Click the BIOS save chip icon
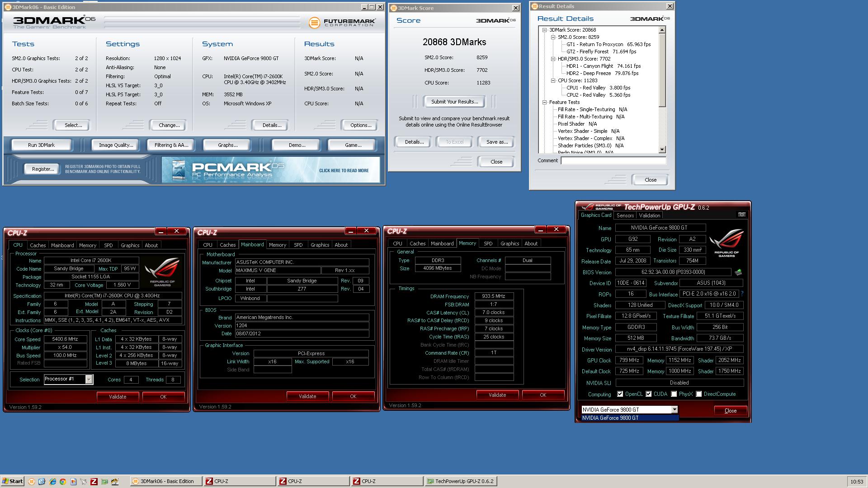The width and height of the screenshot is (868, 488). [x=738, y=272]
